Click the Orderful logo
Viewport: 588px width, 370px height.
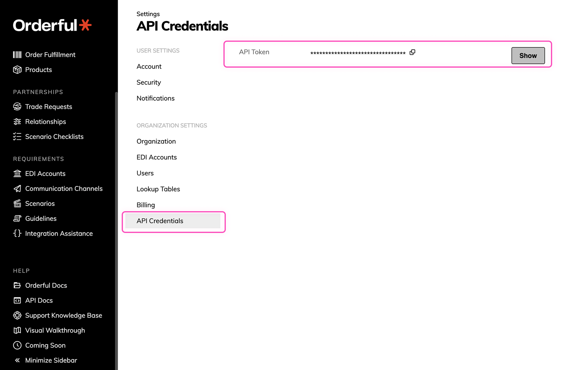52,26
